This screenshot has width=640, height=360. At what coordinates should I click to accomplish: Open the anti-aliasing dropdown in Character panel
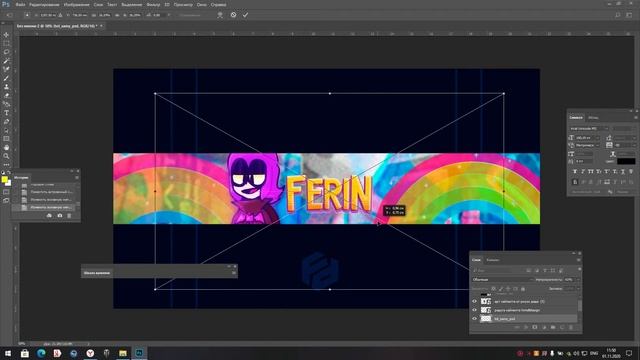pyautogui.click(x=624, y=191)
